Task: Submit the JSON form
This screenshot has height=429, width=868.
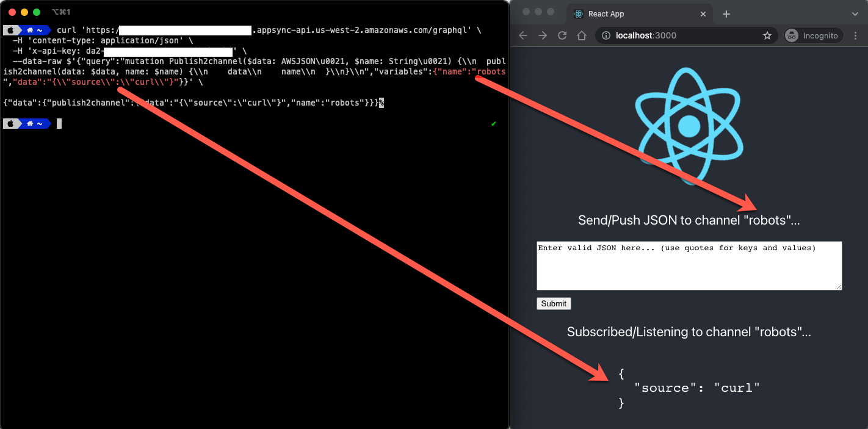Action: click(554, 303)
